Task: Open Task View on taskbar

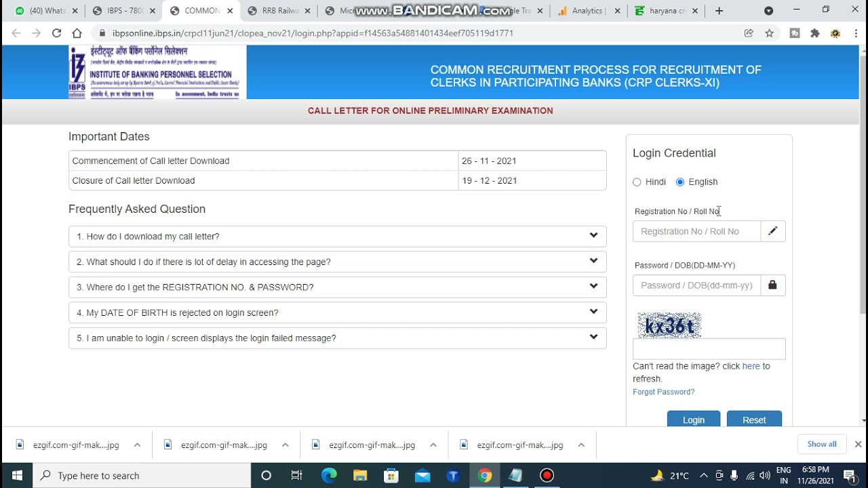Action: pos(297,475)
